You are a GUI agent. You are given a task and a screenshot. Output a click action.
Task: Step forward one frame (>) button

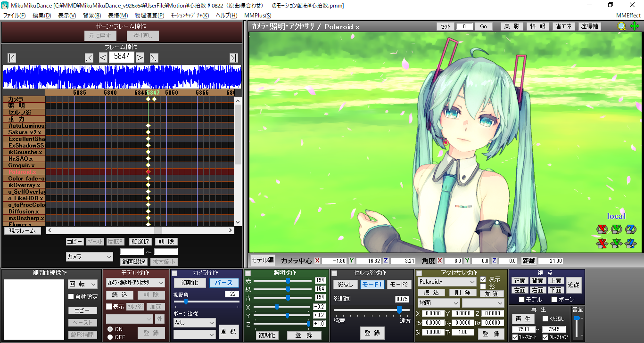[x=140, y=57]
